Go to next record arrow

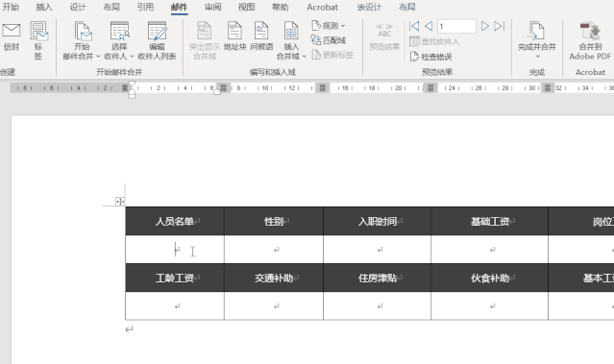485,26
